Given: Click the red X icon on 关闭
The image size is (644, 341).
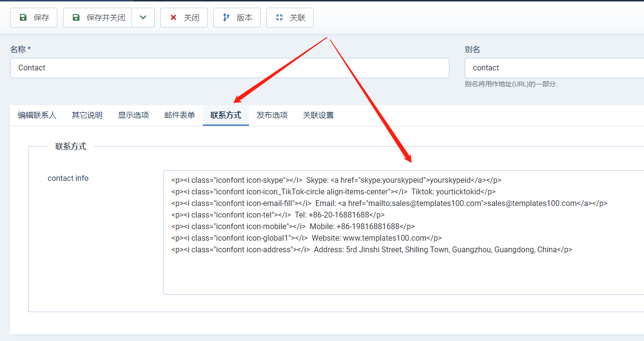Looking at the screenshot, I should (173, 18).
